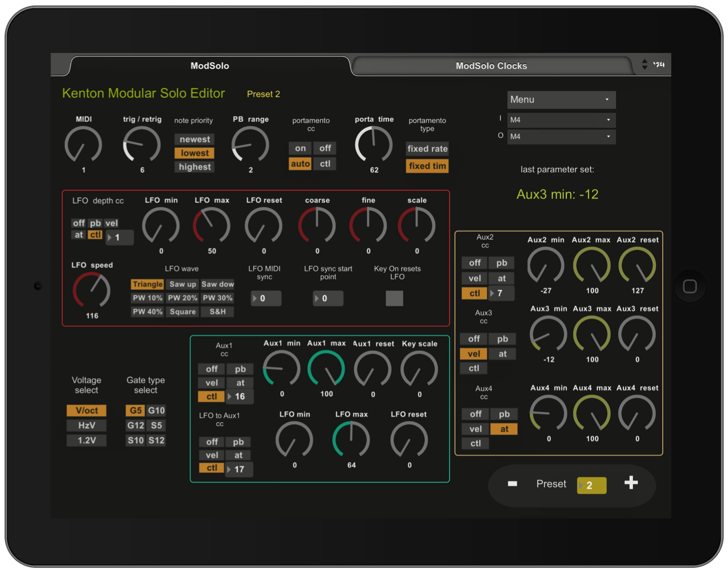The image size is (728, 573).
Task: Toggle the Key On resets LFO checkbox
Action: [x=394, y=298]
